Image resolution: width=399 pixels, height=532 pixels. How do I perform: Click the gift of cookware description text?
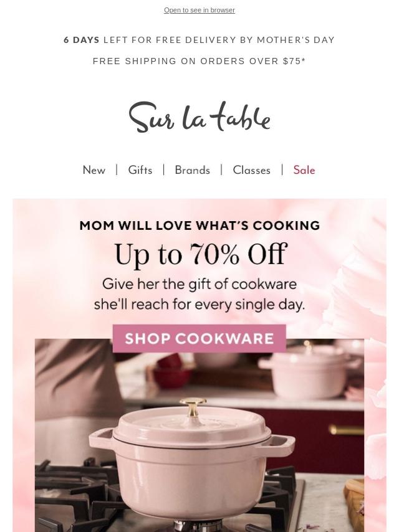[199, 294]
